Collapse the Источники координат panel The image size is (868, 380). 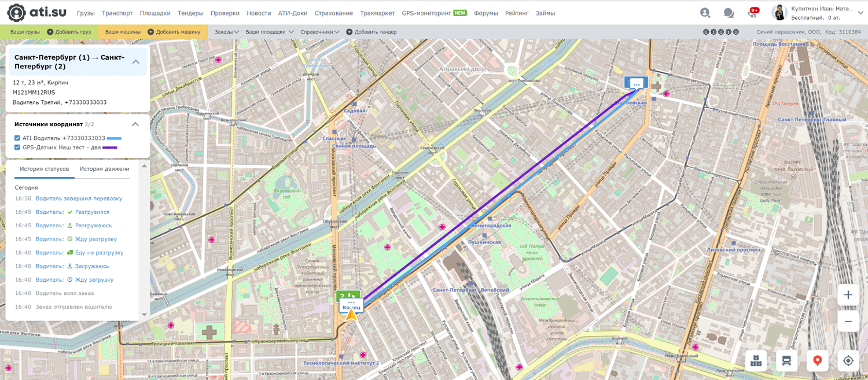tap(135, 124)
